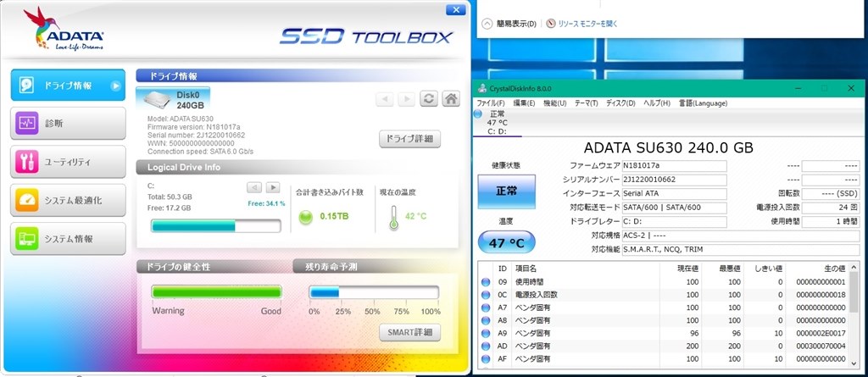Click the serial number field in CrystalDiskInfo
The width and height of the screenshot is (868, 377).
click(674, 180)
